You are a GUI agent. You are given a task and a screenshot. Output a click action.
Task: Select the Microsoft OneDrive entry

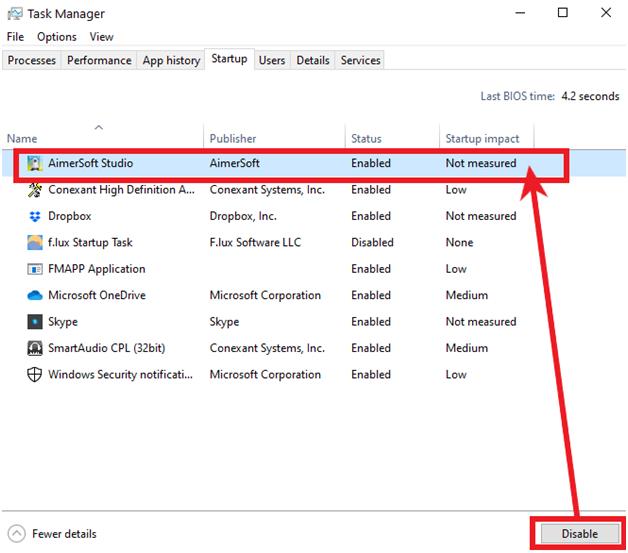click(97, 296)
